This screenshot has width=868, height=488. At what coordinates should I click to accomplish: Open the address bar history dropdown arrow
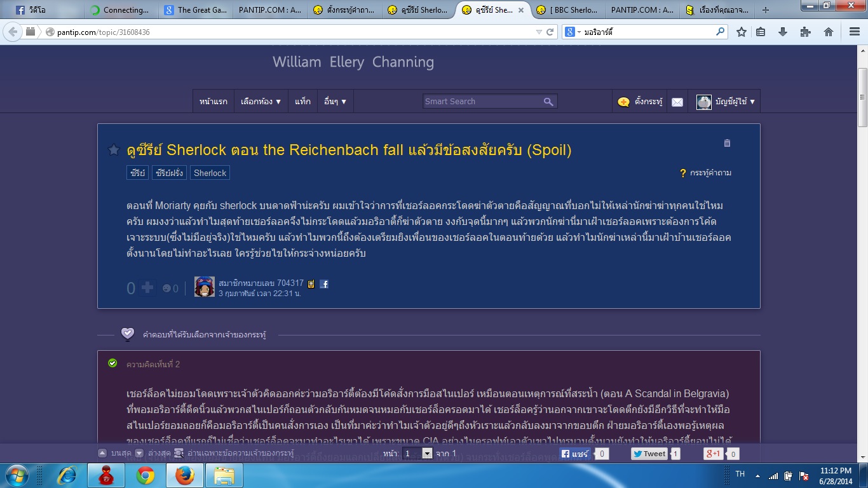[539, 32]
